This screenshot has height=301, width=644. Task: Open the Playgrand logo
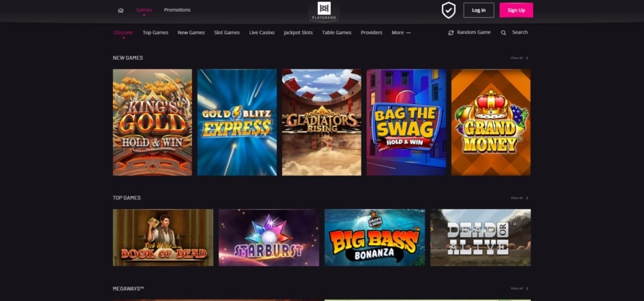point(323,11)
